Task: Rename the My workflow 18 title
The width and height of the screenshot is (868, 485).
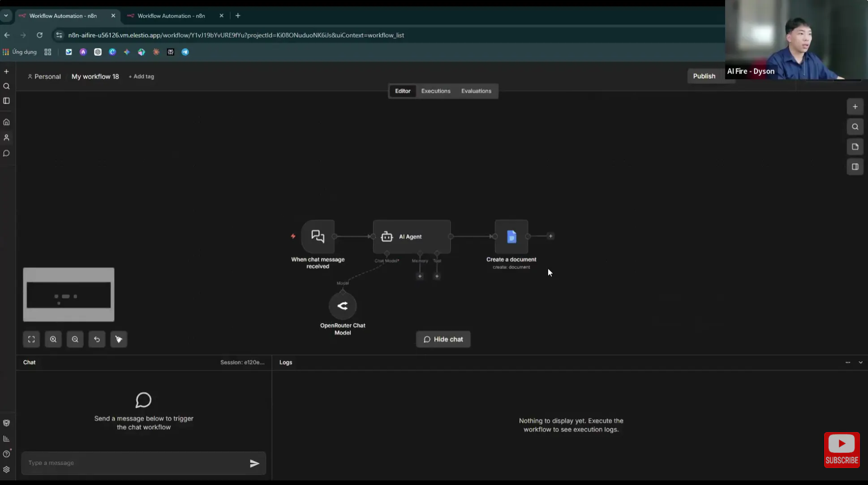Action: click(95, 77)
